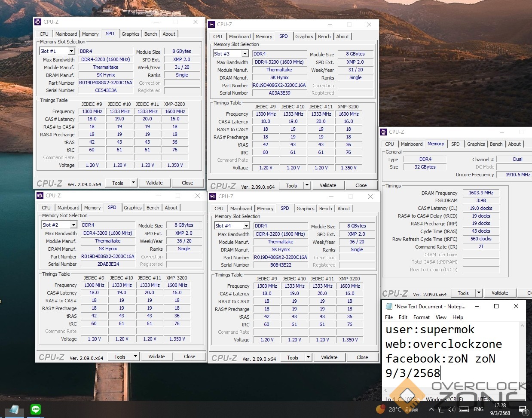The width and height of the screenshot is (532, 418).
Task: Click Validate in the Slot #4 window
Action: pos(329,357)
